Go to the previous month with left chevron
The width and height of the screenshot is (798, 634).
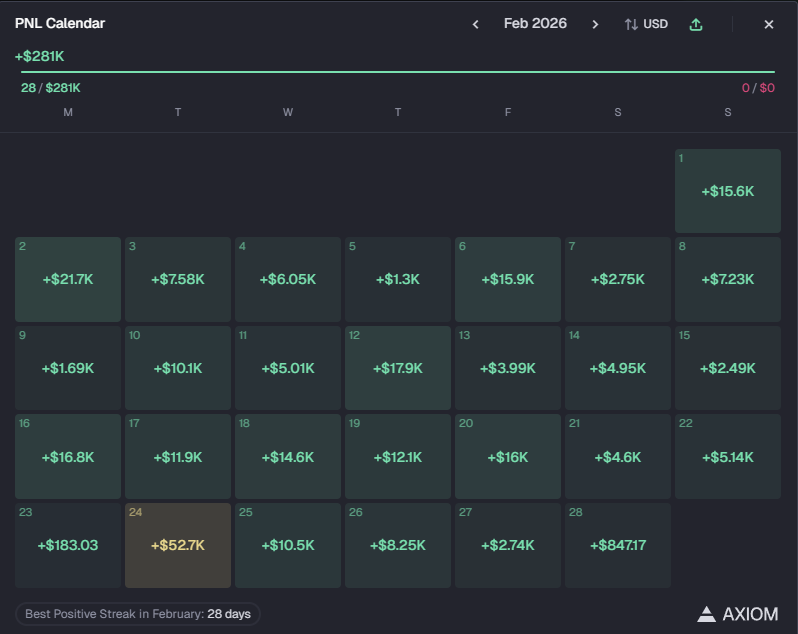[475, 24]
